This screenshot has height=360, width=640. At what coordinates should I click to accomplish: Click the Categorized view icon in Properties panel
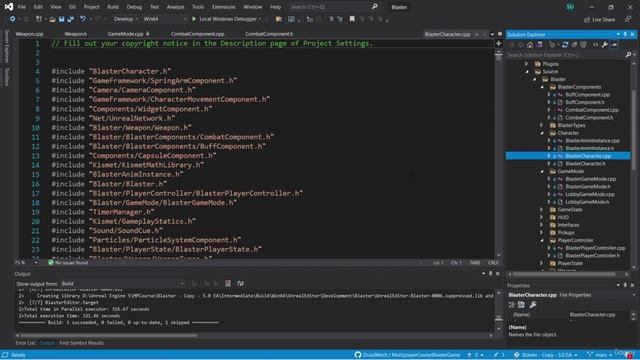(x=512, y=304)
